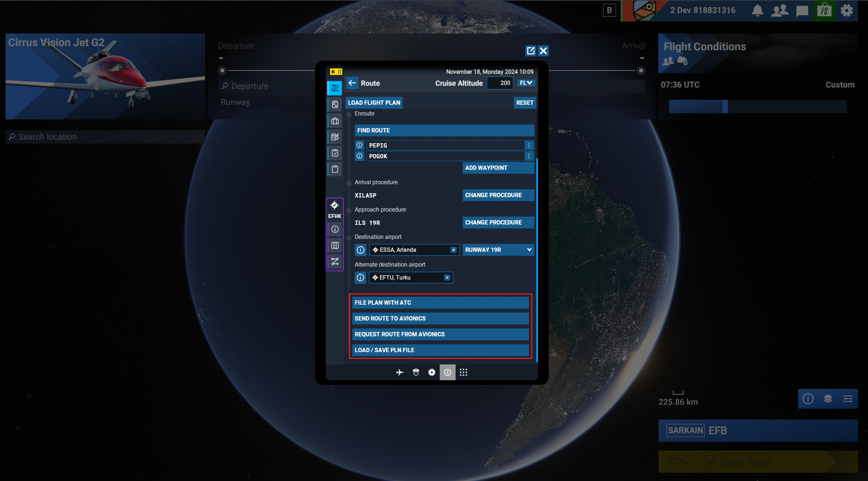Open the EFHK airport map icon
868x481 pixels.
pyautogui.click(x=335, y=245)
